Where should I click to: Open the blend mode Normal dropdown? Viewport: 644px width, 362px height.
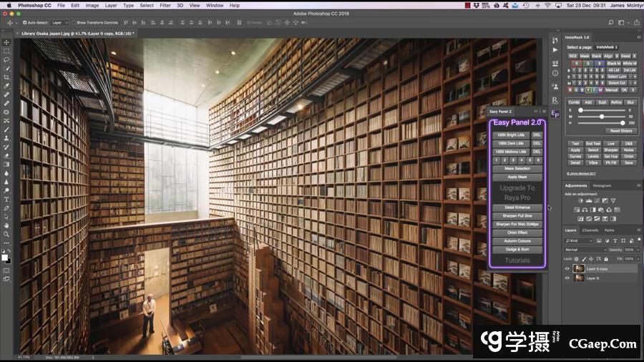584,250
